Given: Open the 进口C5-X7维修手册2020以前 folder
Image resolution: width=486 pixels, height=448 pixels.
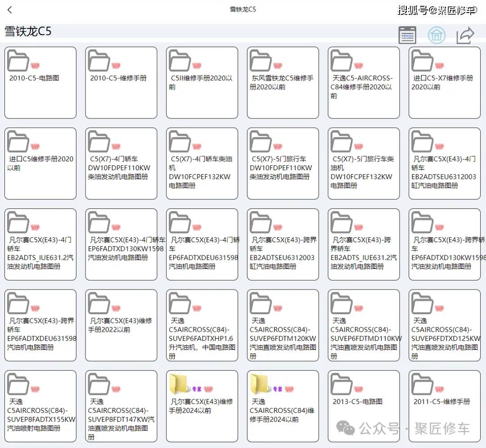Looking at the screenshot, I should (445, 83).
